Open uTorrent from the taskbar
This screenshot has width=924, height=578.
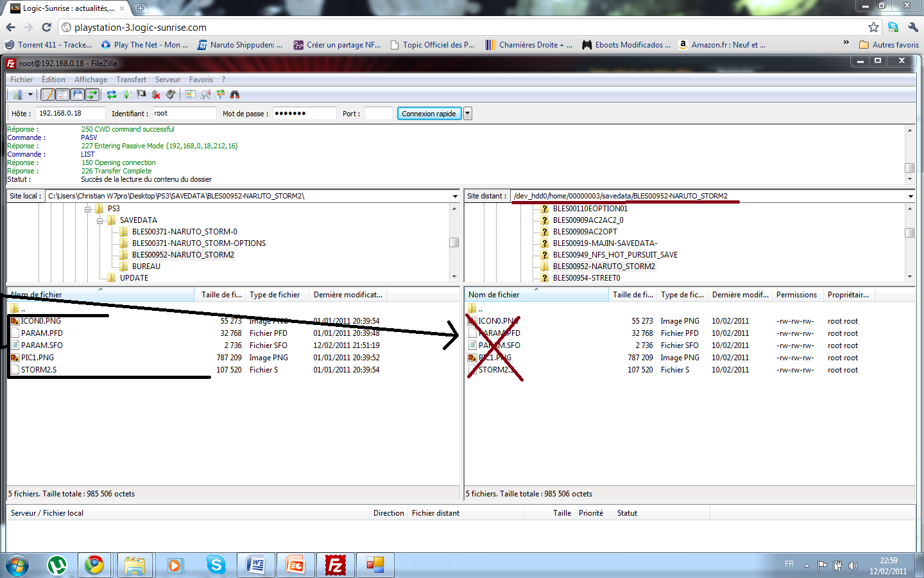coord(58,565)
